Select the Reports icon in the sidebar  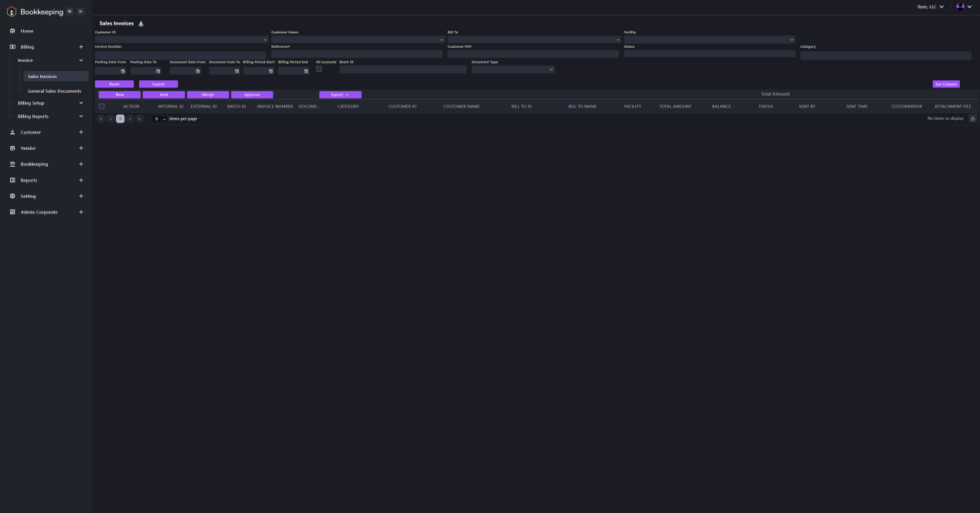(x=12, y=180)
